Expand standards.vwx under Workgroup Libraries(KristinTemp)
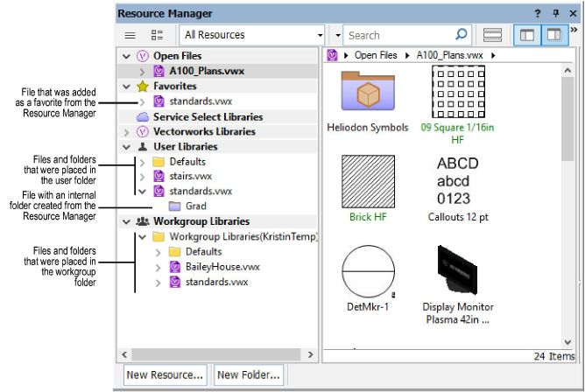Viewport: 585px width, 392px height. click(159, 283)
